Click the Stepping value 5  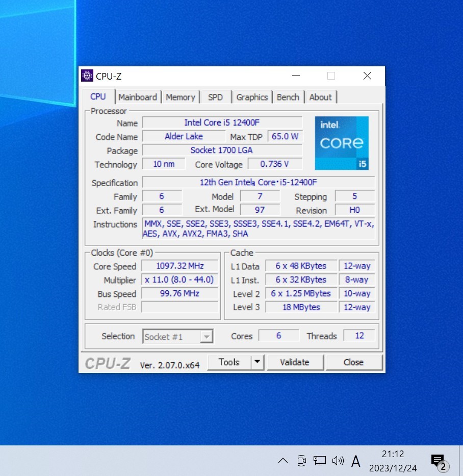click(355, 196)
